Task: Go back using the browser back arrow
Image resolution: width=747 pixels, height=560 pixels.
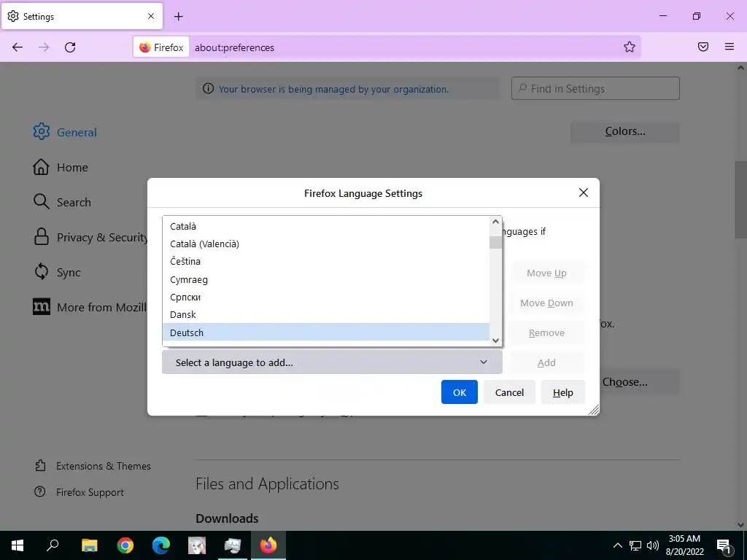Action: click(x=18, y=47)
